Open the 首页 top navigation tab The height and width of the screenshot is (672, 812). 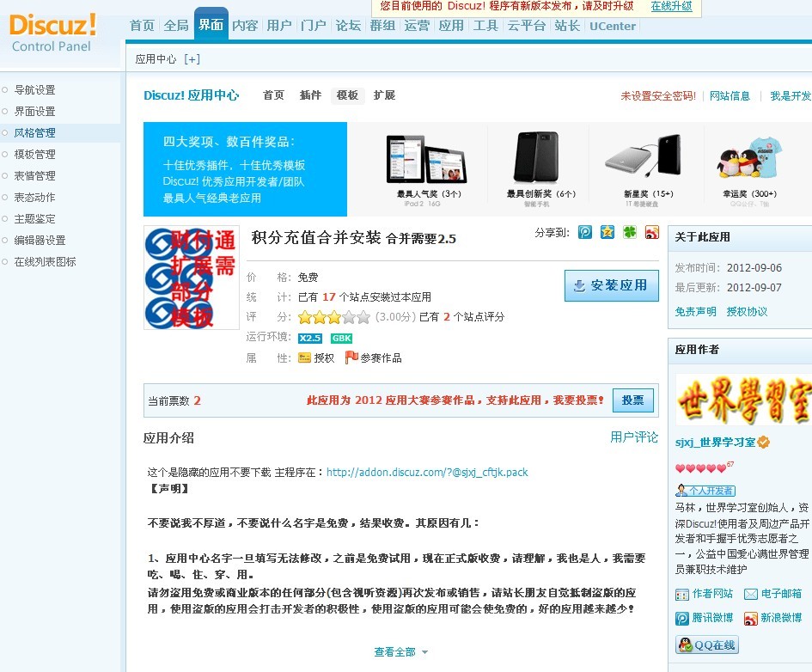coord(142,26)
